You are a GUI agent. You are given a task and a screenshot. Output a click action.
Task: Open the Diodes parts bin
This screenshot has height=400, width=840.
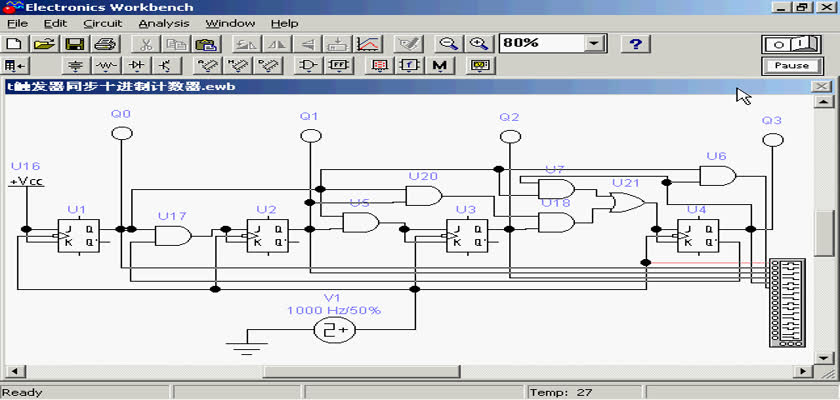135,66
